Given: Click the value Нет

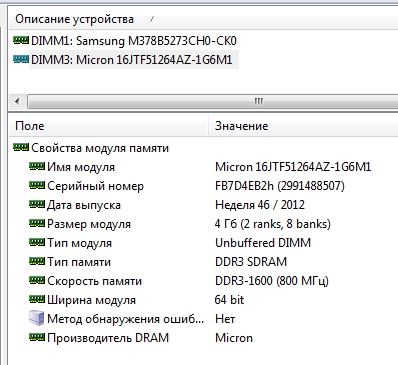Looking at the screenshot, I should pos(225,319).
